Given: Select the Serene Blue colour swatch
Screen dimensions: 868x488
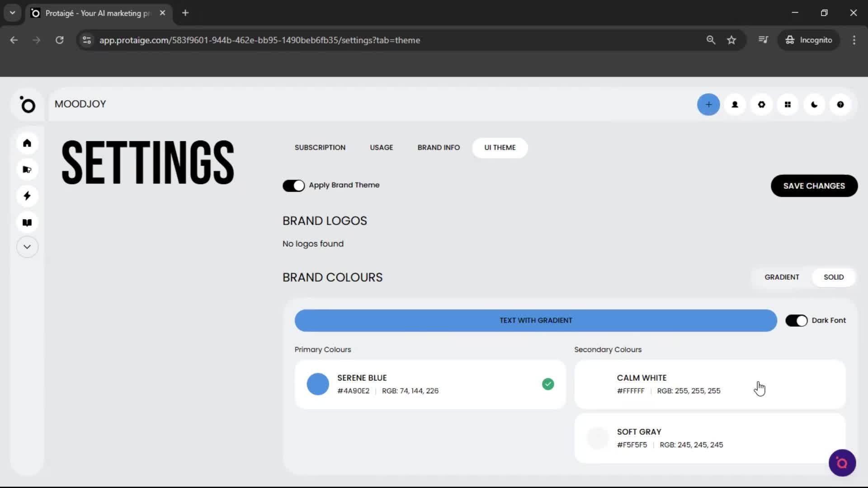Looking at the screenshot, I should pos(317,384).
